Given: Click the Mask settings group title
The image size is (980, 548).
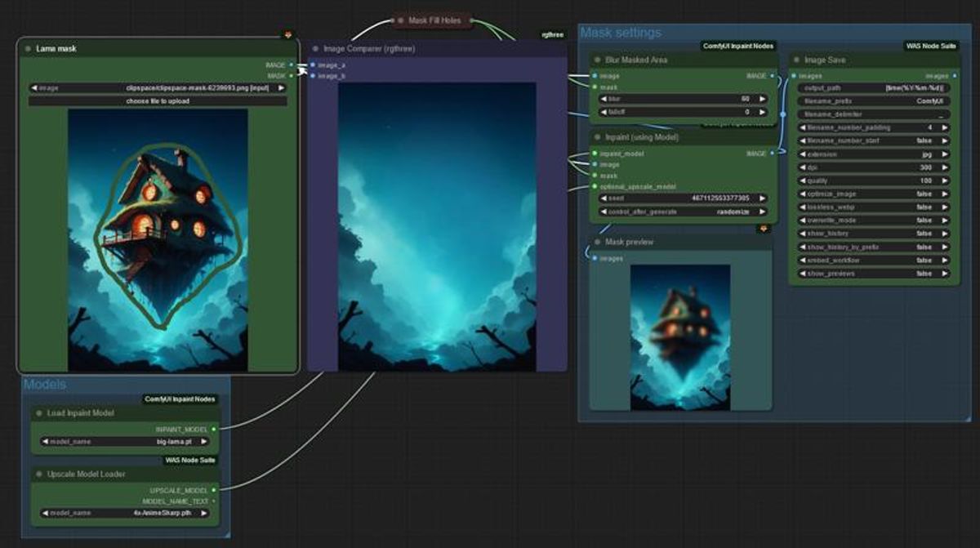Looking at the screenshot, I should (621, 33).
